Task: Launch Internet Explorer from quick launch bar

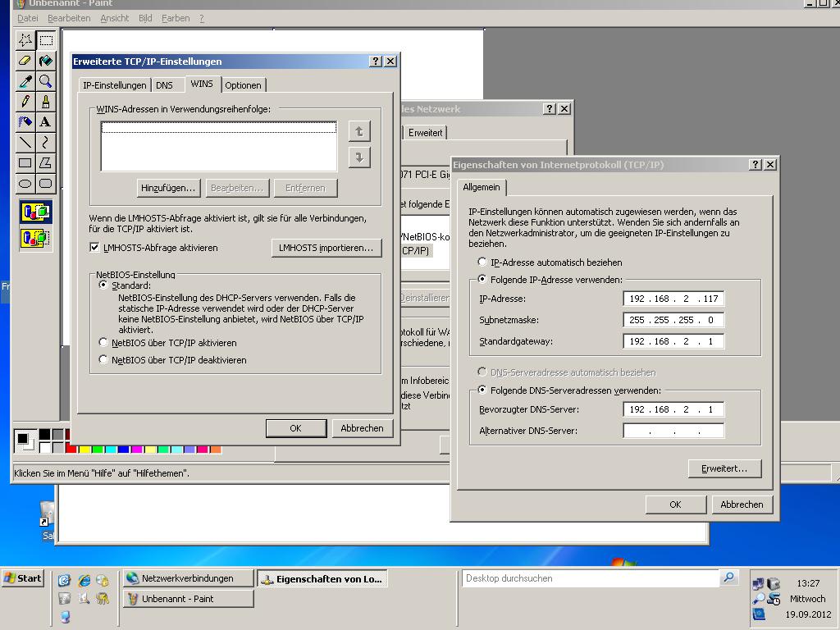Action: tap(84, 580)
